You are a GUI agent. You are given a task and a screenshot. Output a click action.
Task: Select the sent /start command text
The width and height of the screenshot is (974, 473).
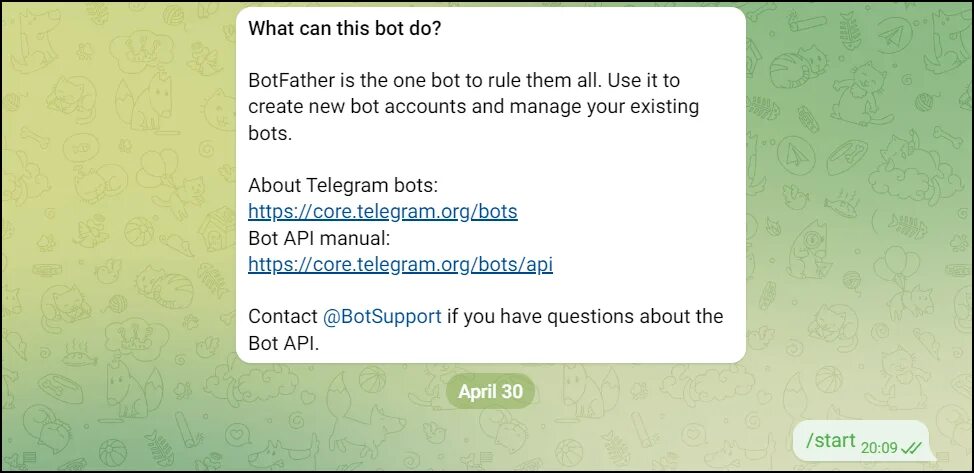coord(830,441)
